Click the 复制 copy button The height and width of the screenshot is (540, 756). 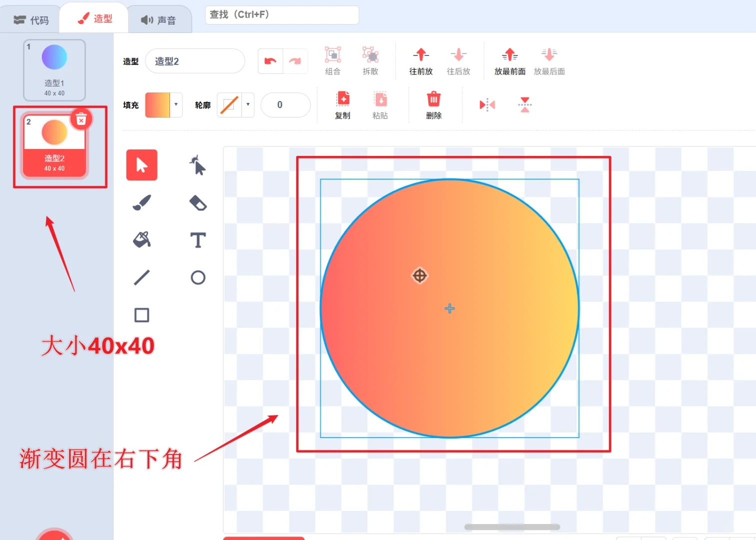pos(343,104)
